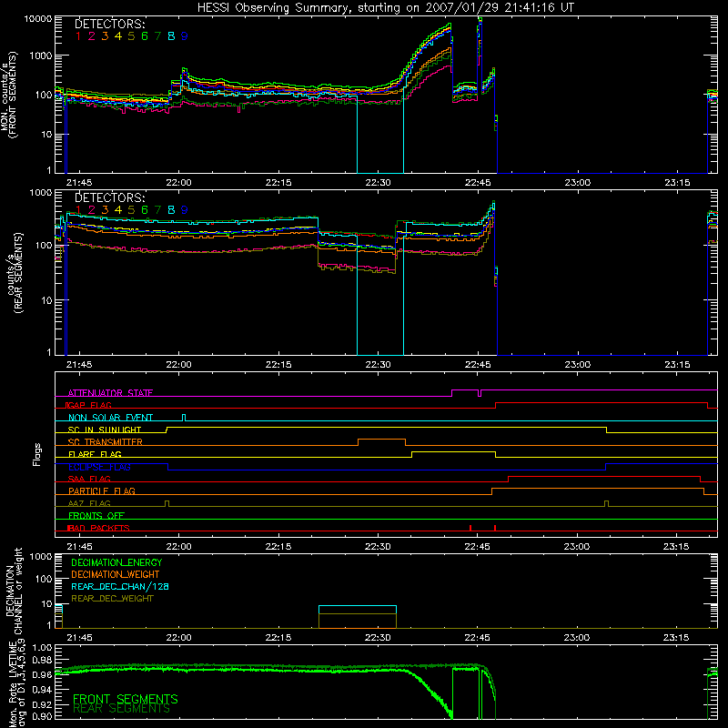Select orange detector 3 in front segments legend
Screen dimensions: 728x728
coord(105,36)
